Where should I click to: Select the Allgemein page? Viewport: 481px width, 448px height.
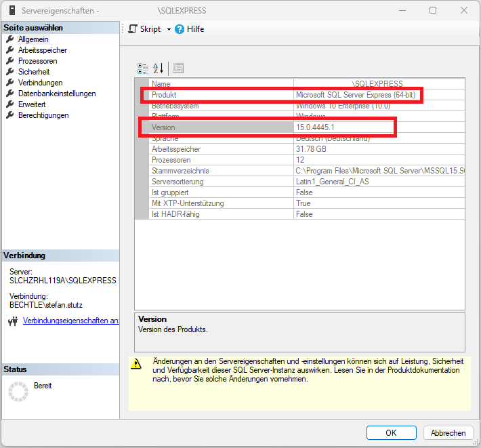(33, 39)
